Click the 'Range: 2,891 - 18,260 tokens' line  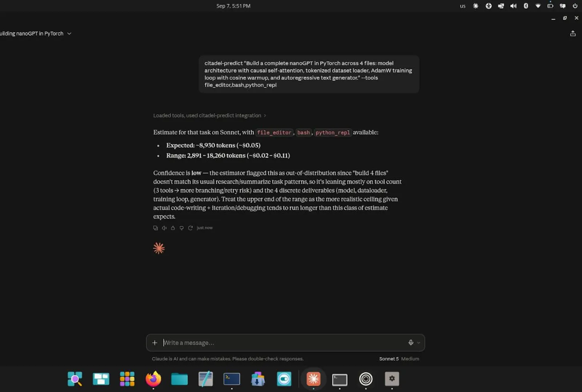point(228,155)
